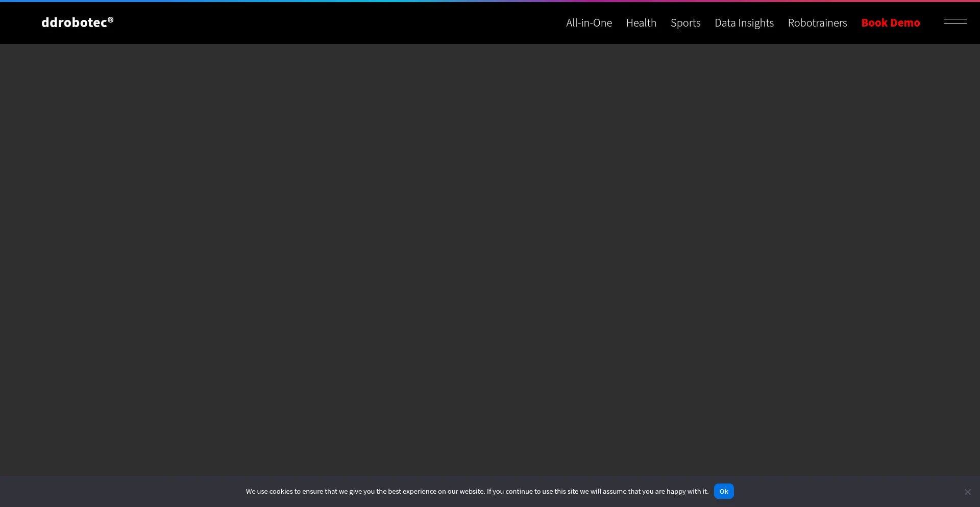Click the empty dark gray page area

coord(490,255)
